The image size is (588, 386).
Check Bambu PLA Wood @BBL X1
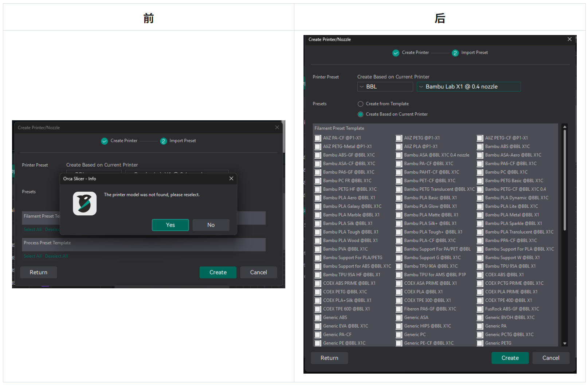pyautogui.click(x=318, y=241)
